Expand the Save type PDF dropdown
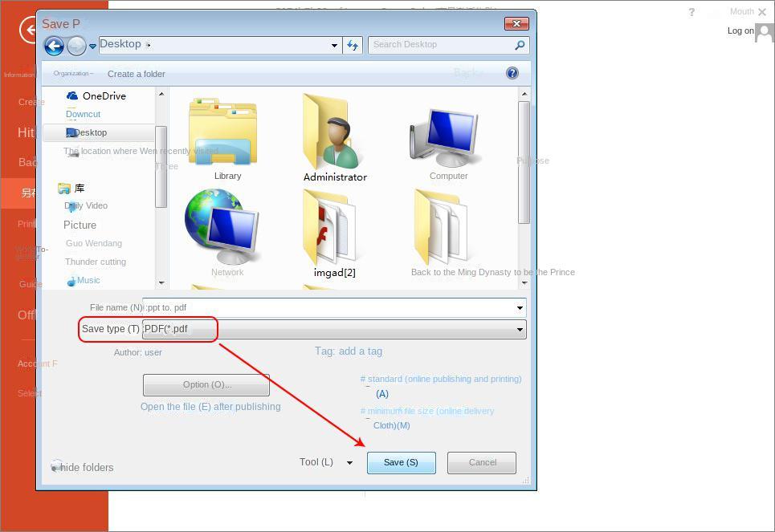Image resolution: width=775 pixels, height=532 pixels. (520, 329)
